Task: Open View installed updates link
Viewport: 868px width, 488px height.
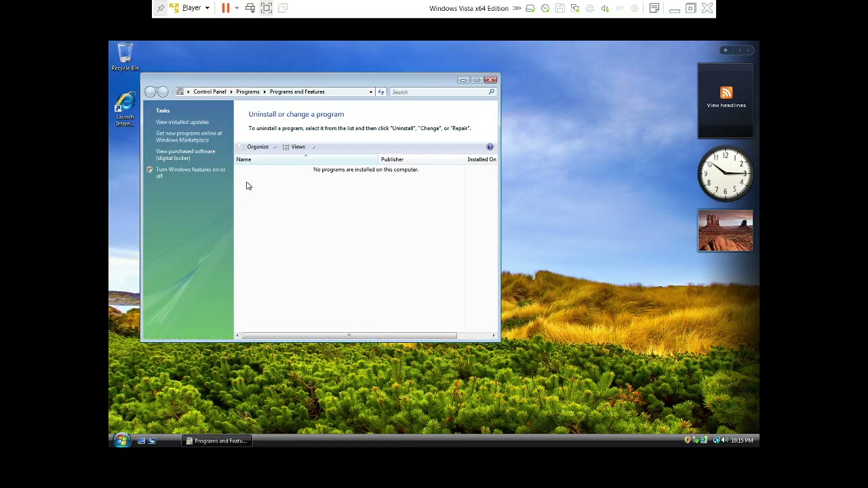Action: (x=182, y=122)
